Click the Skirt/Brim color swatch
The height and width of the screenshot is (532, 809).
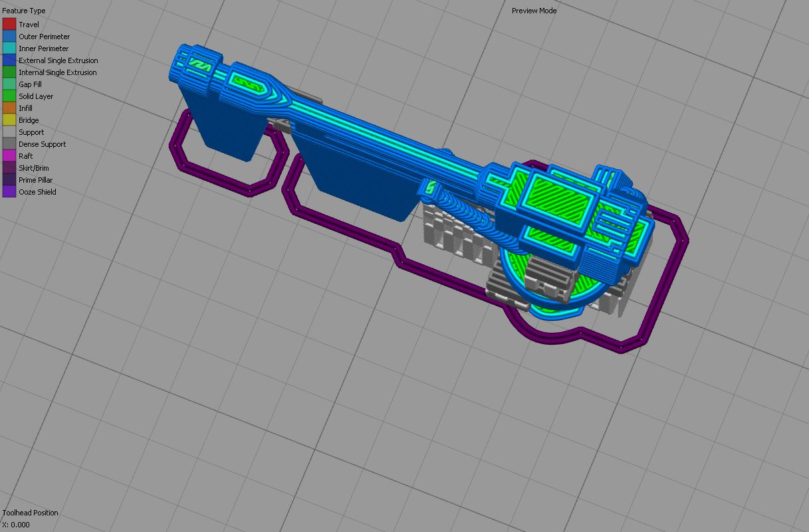coord(9,168)
